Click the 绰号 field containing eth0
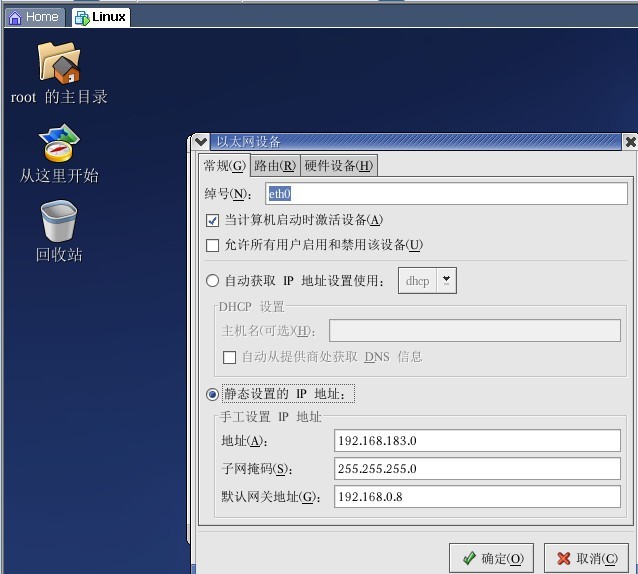The width and height of the screenshot is (638, 574). (x=445, y=193)
